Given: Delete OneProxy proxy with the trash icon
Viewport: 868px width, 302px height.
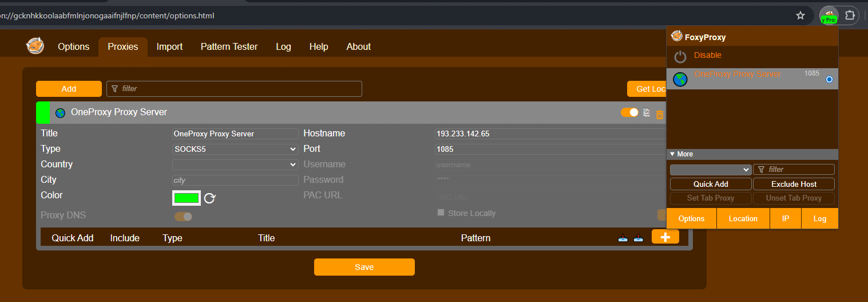Looking at the screenshot, I should [659, 114].
